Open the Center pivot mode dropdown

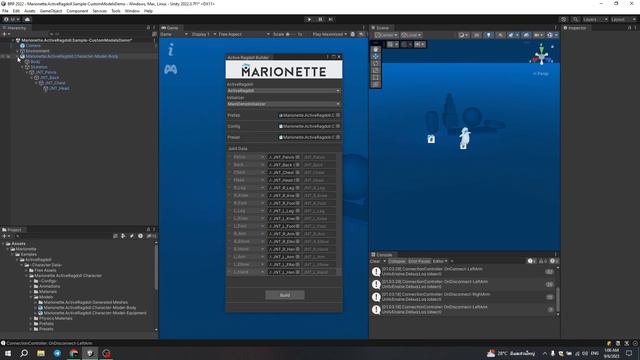(x=385, y=35)
